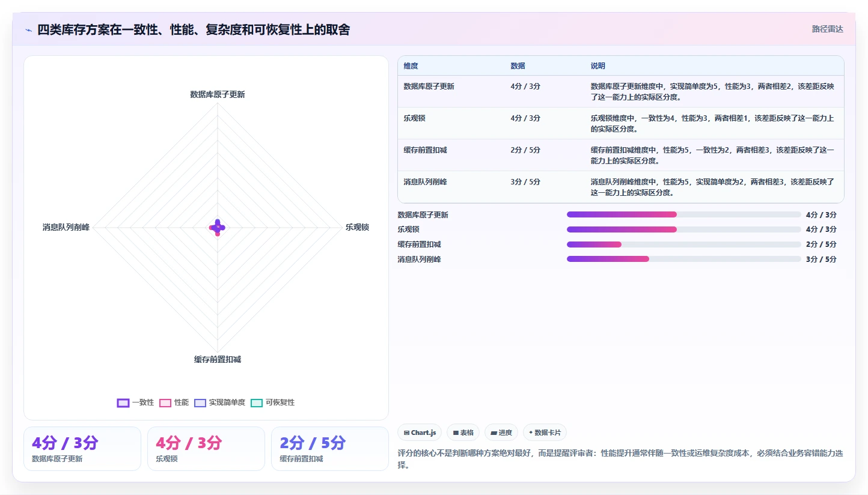Click the 消息队列削峰 progress bar
The width and height of the screenshot is (868, 495).
[684, 259]
